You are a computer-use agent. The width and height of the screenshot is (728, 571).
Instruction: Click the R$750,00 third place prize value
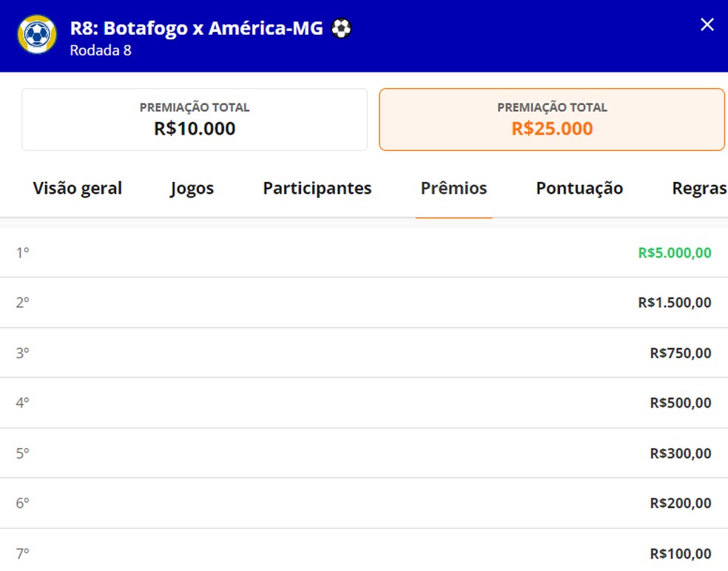pos(678,353)
